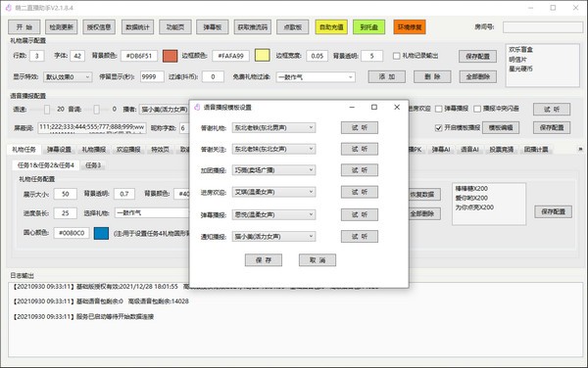Expand the 答谢礼物 voice dropdown
Screen dimensions: 588x368
pyautogui.click(x=273, y=127)
